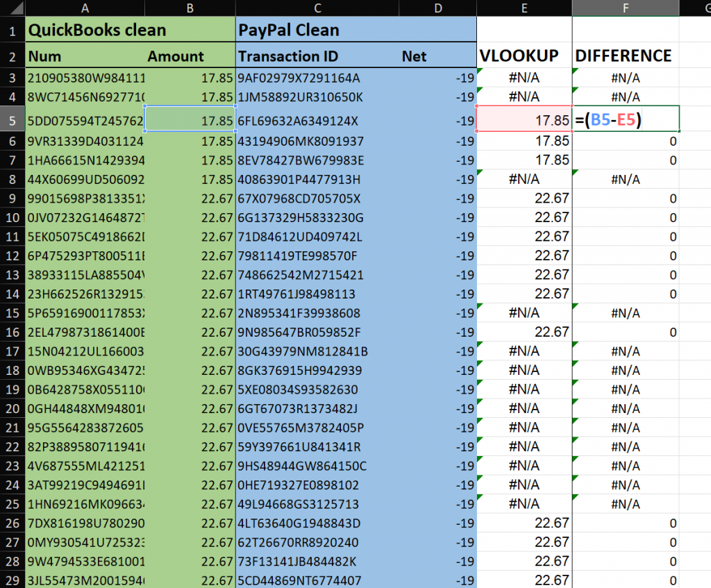Select column A header
Screen dimensions: 711x588
click(x=85, y=8)
